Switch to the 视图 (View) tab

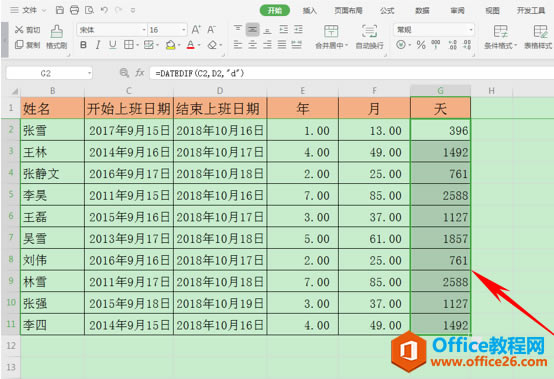492,11
